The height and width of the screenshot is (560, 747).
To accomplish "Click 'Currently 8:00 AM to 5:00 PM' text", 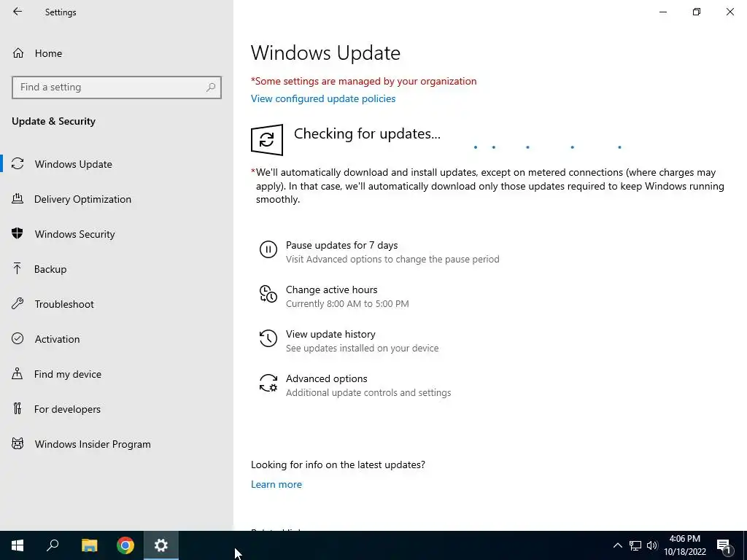I will [347, 304].
